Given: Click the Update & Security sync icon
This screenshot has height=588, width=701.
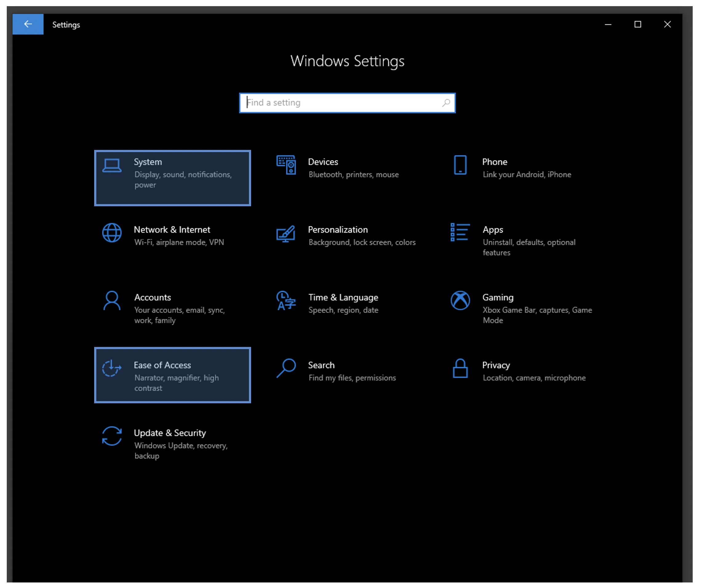Looking at the screenshot, I should [112, 437].
